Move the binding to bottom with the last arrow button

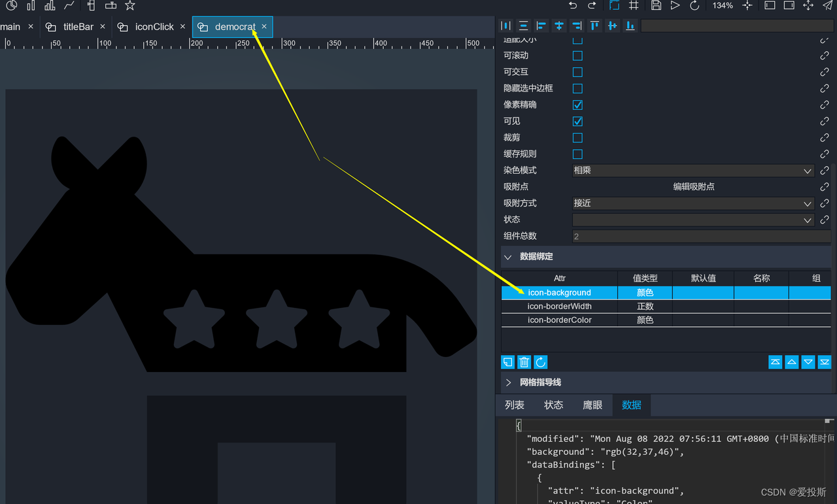[x=825, y=362]
